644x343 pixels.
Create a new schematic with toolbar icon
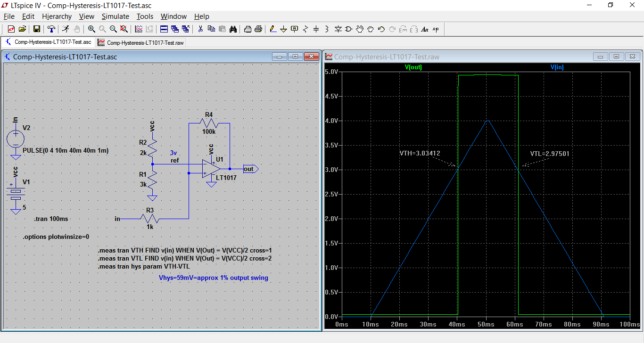[11, 29]
